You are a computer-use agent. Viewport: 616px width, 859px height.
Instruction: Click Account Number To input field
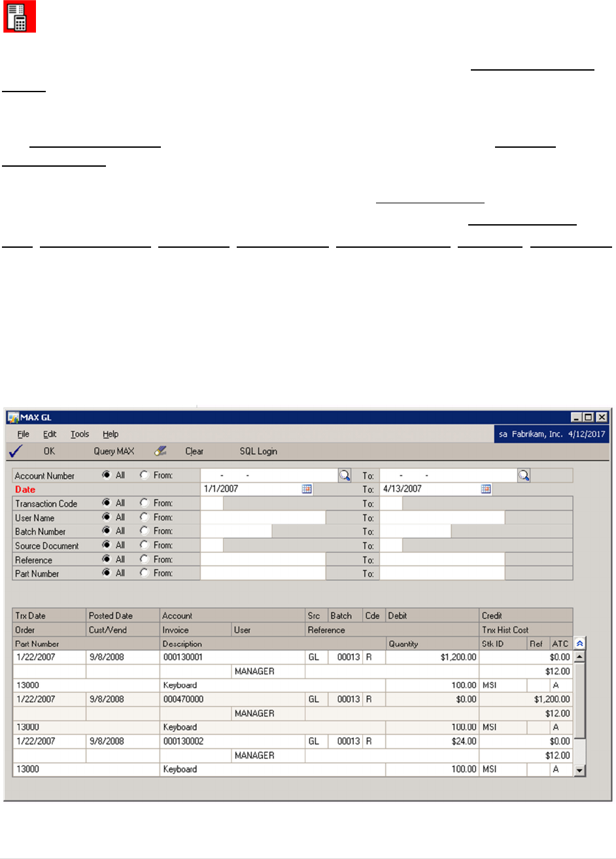tap(449, 475)
